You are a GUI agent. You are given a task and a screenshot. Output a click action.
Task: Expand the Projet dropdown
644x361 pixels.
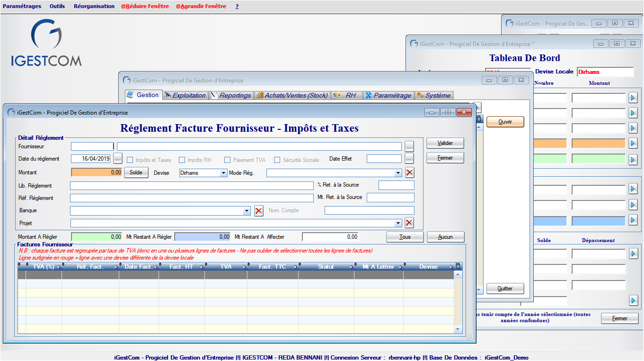[398, 223]
